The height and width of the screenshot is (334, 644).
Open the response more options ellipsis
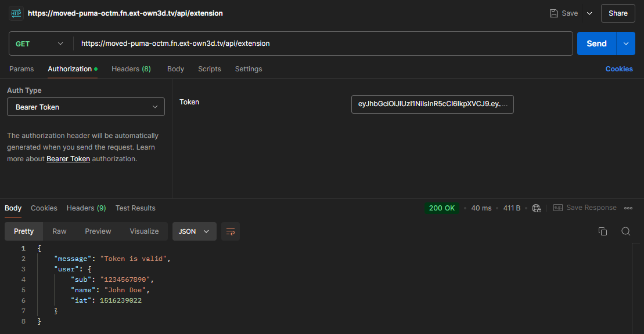(x=628, y=208)
